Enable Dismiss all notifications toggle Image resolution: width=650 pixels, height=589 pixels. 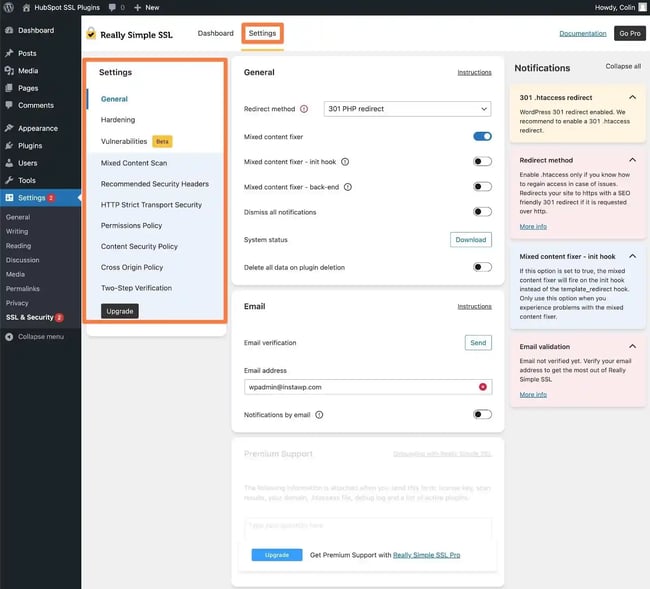(482, 212)
